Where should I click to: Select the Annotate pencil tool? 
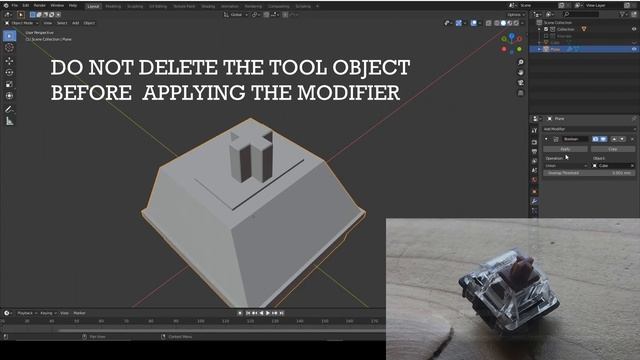pyautogui.click(x=9, y=109)
